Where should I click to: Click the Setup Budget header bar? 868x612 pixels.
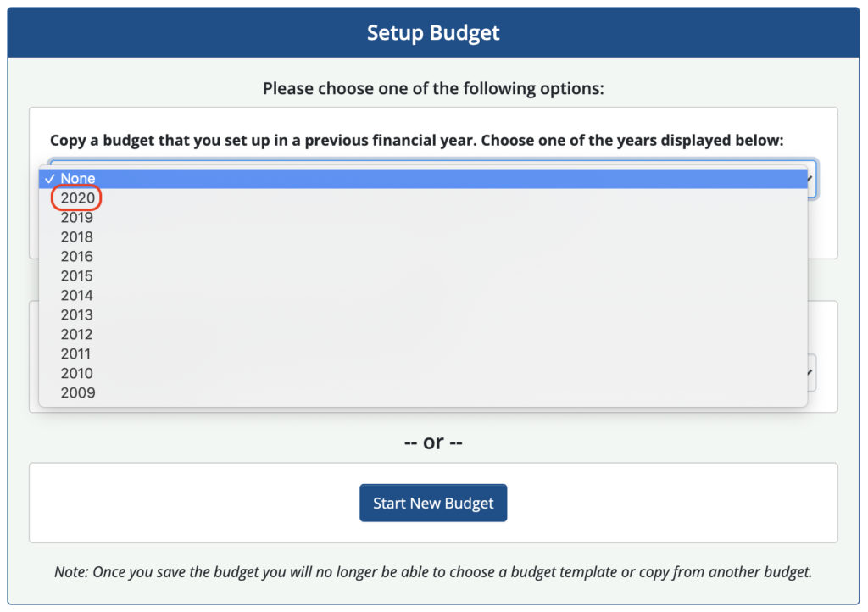pyautogui.click(x=433, y=33)
